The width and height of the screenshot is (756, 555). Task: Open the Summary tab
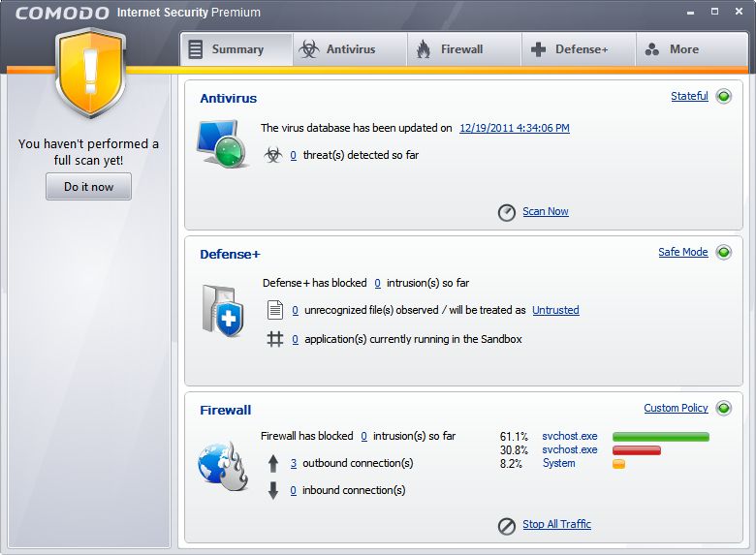click(236, 49)
